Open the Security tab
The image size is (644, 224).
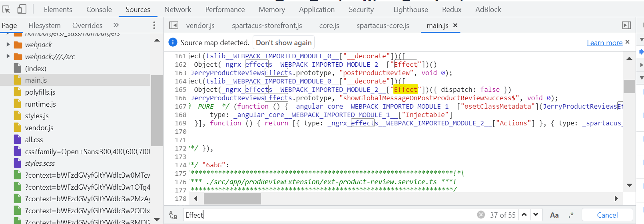click(361, 10)
